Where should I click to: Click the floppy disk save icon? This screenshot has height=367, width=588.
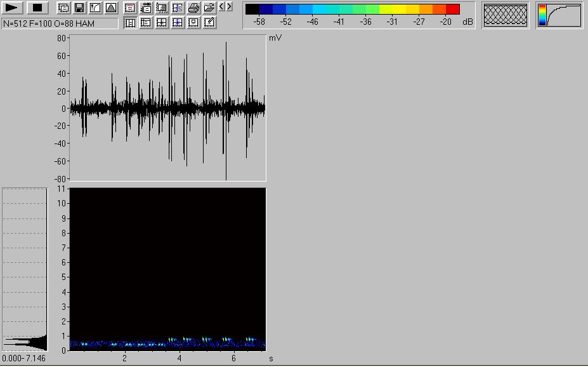(79, 8)
